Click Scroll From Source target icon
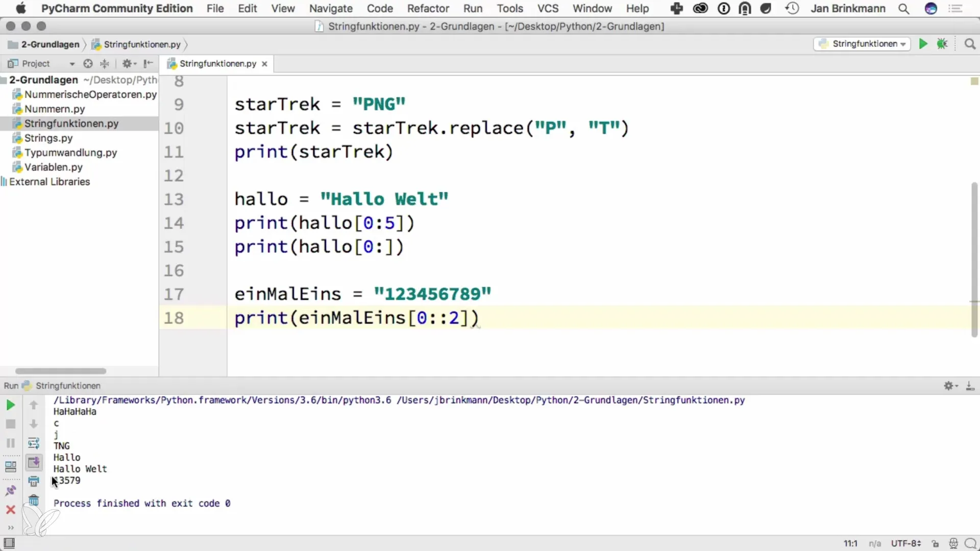The image size is (980, 551). [88, 64]
